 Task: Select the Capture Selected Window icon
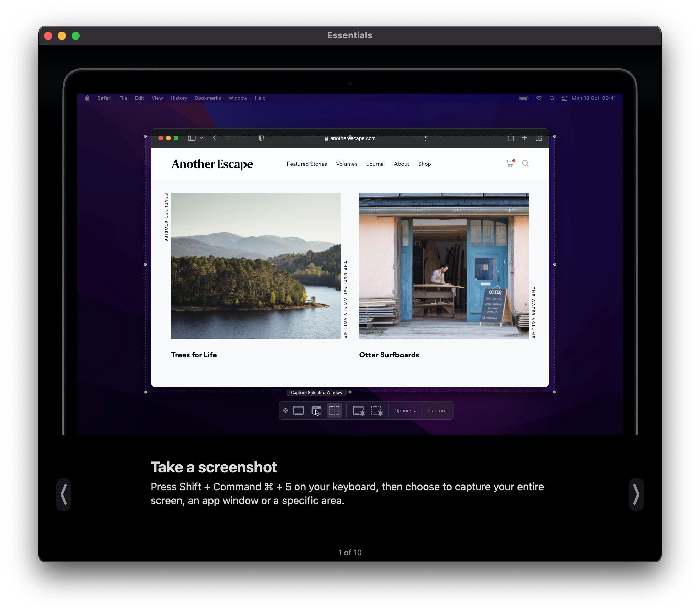316,411
